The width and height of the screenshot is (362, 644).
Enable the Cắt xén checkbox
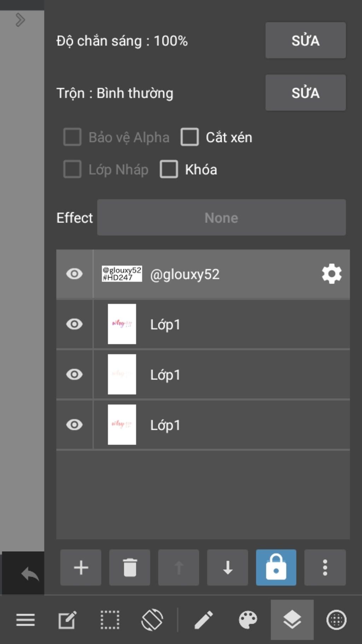pos(190,137)
